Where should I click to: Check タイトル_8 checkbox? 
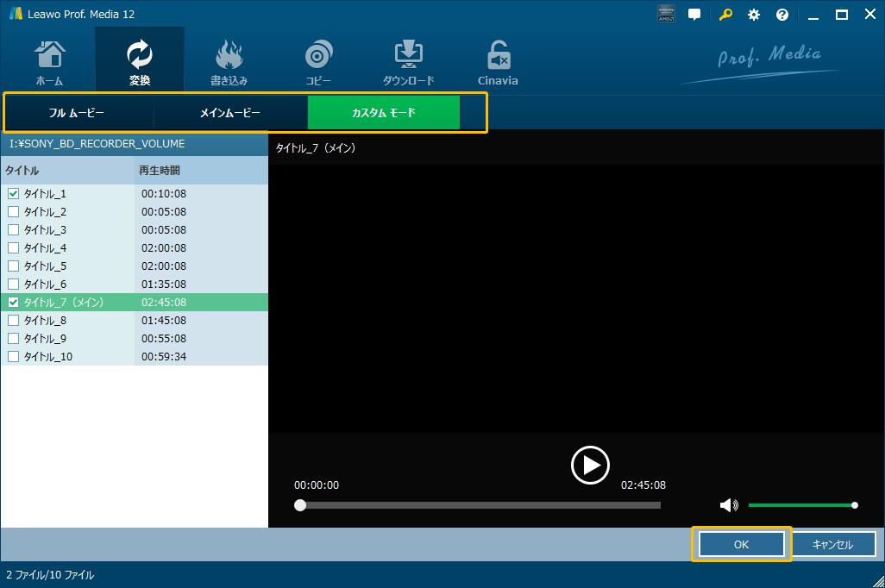[x=14, y=320]
